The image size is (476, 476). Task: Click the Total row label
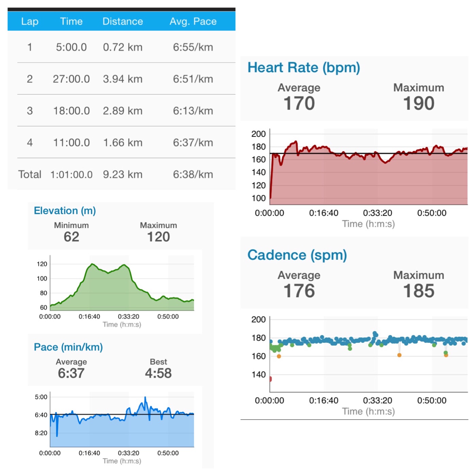(30, 174)
